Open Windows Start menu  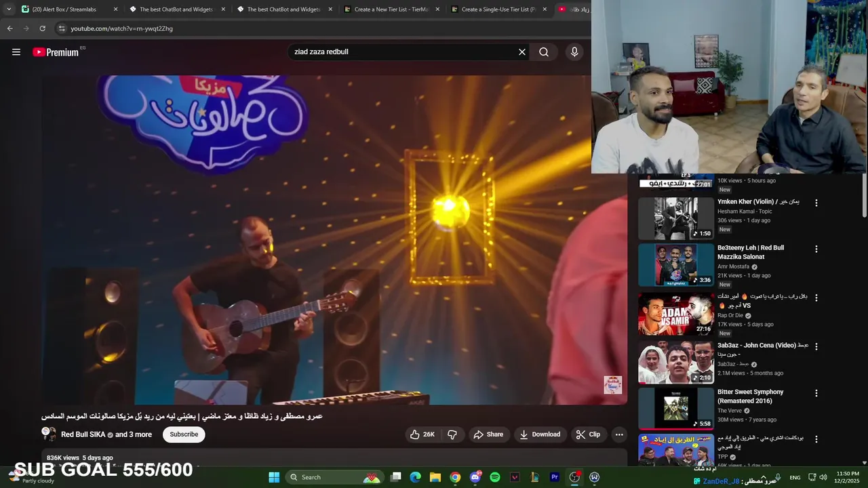click(274, 477)
